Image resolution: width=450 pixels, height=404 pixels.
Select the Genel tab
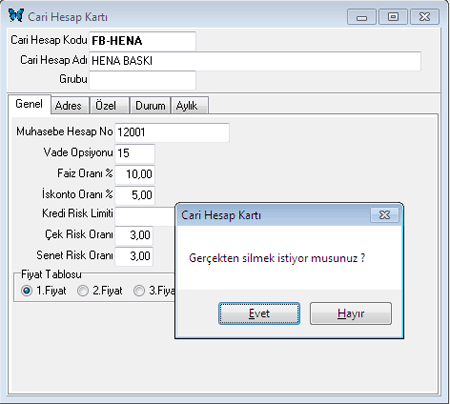[29, 104]
